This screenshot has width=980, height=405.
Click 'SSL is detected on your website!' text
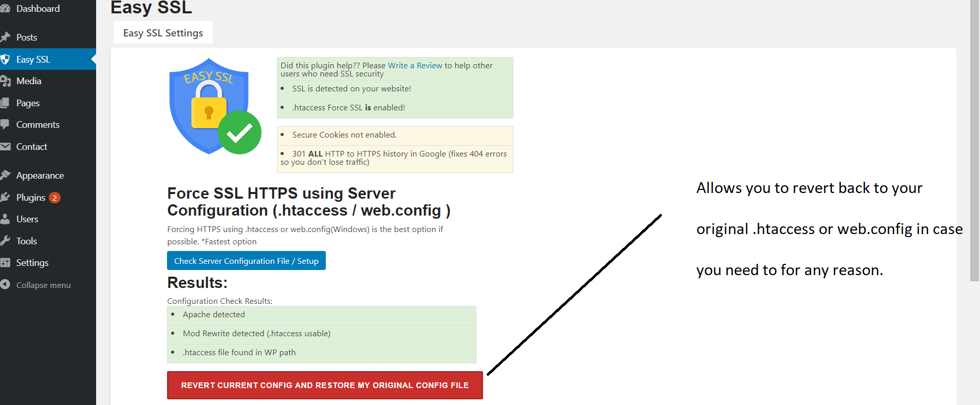[352, 89]
